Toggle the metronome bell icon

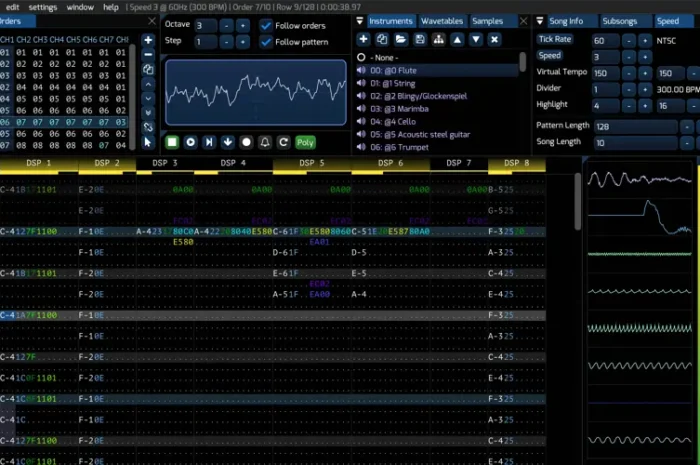click(265, 142)
